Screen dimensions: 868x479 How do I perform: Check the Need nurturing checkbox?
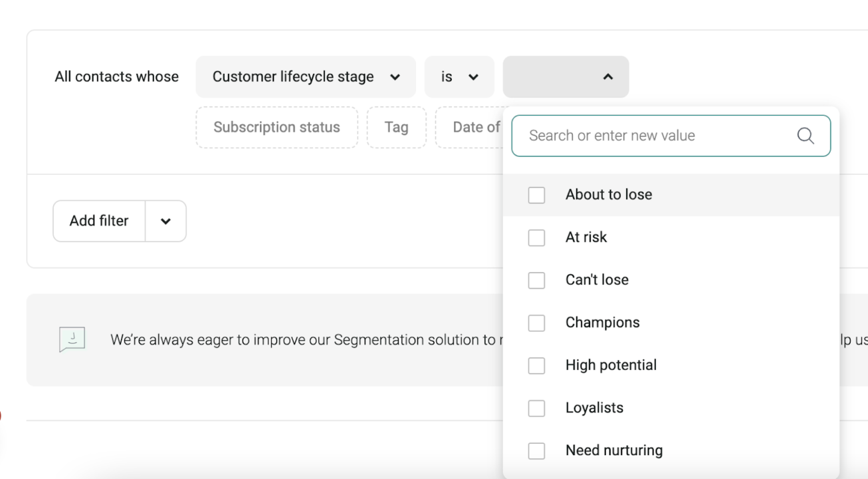(x=536, y=450)
